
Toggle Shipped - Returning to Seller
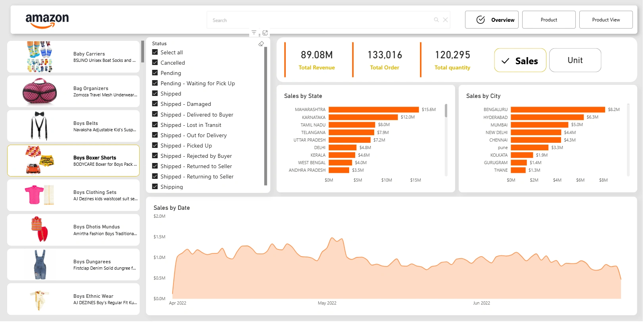click(155, 176)
